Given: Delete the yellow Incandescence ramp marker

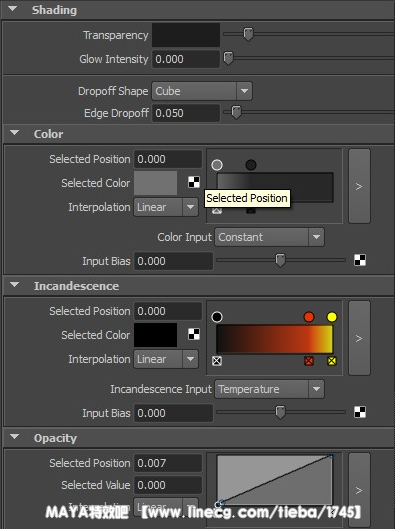Looking at the screenshot, I should 332,361.
